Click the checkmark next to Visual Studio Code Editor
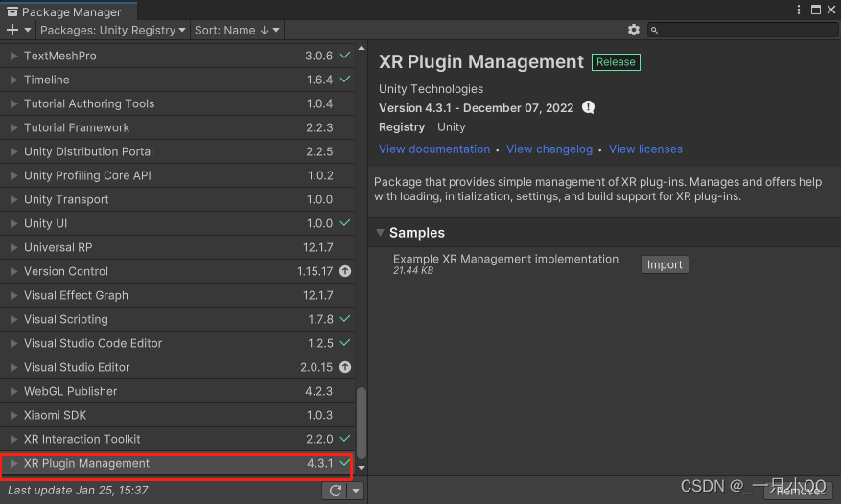The width and height of the screenshot is (841, 504). (345, 343)
